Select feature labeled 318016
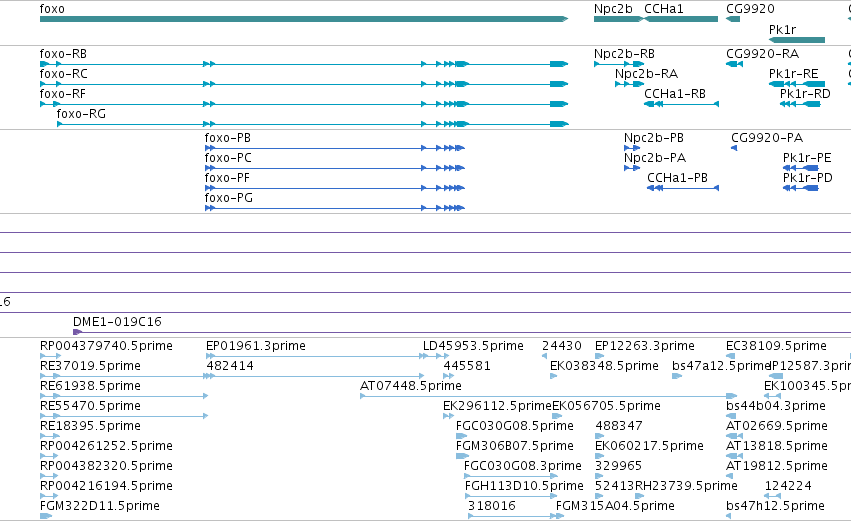 [x=492, y=507]
